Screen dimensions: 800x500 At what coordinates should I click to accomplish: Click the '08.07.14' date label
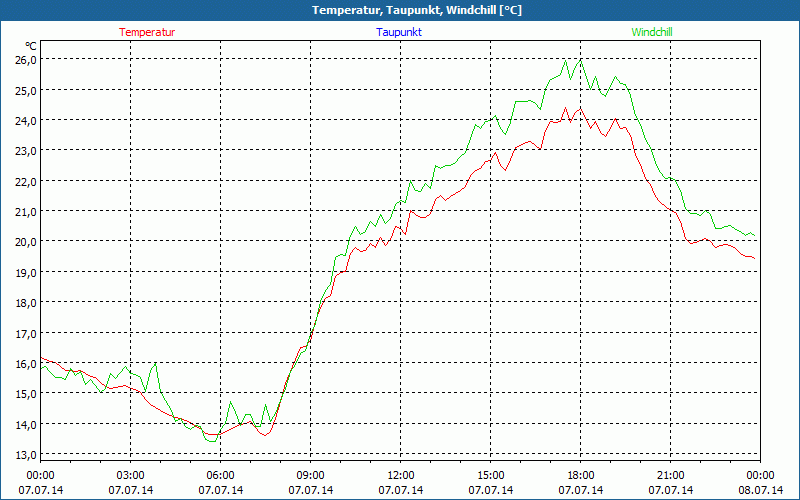(761, 490)
